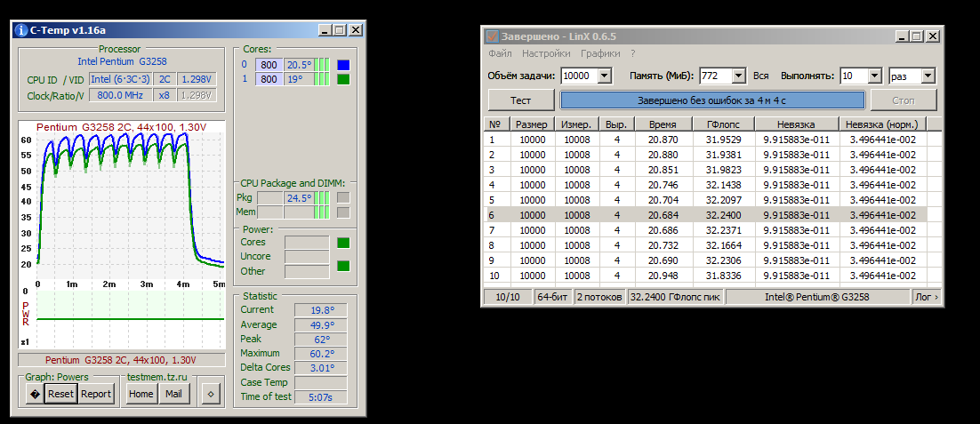This screenshot has width=980, height=424.
Task: Click the Время column header
Action: [663, 124]
